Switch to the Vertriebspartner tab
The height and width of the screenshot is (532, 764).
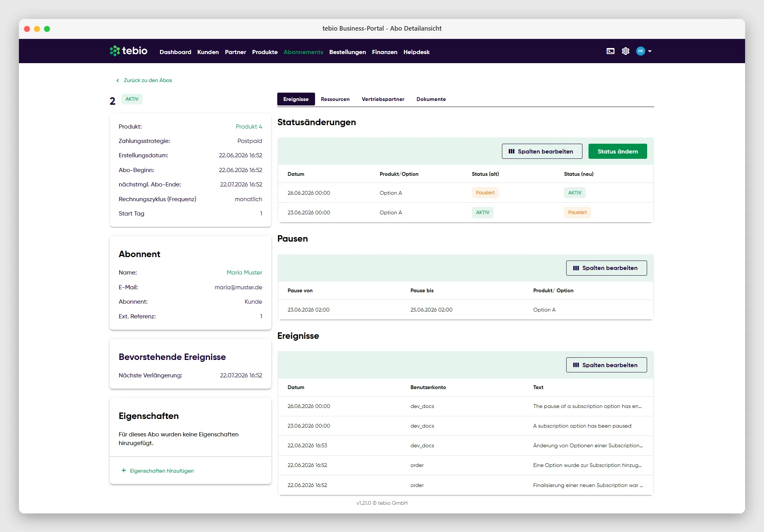click(383, 99)
